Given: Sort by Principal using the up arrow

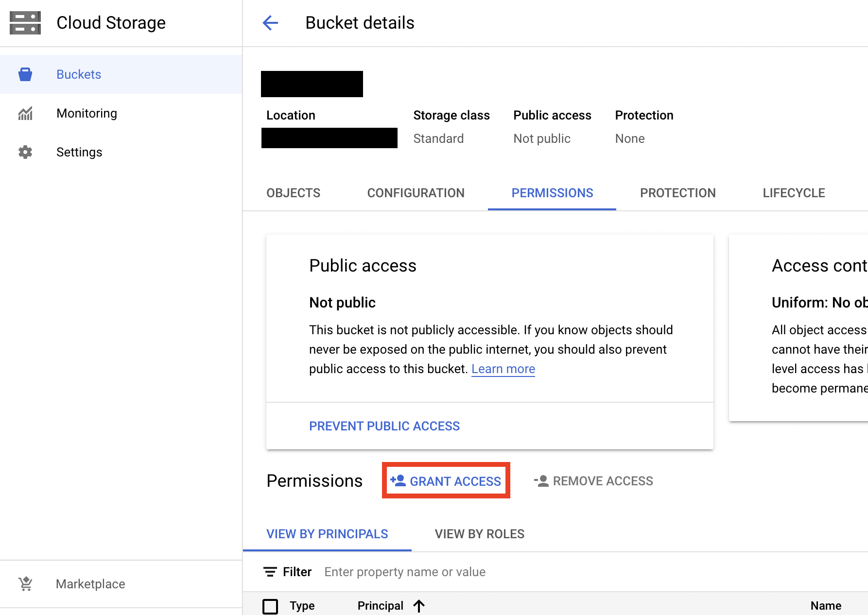Looking at the screenshot, I should [x=419, y=606].
